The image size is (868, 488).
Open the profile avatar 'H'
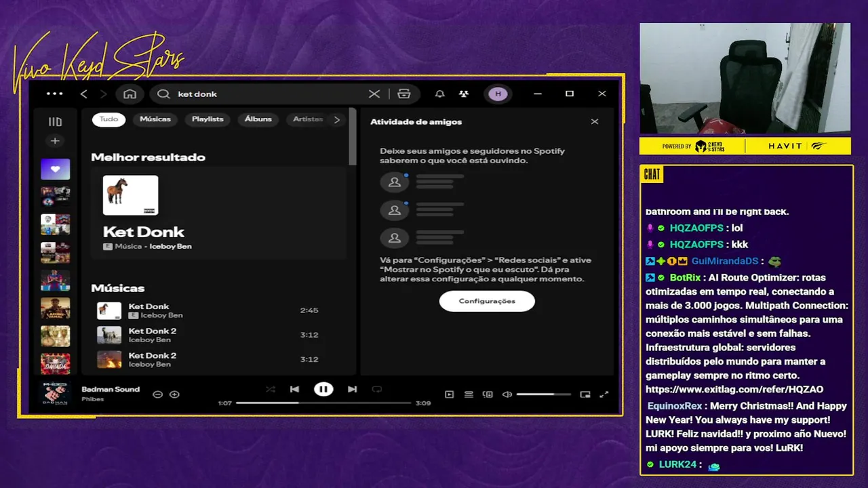498,94
